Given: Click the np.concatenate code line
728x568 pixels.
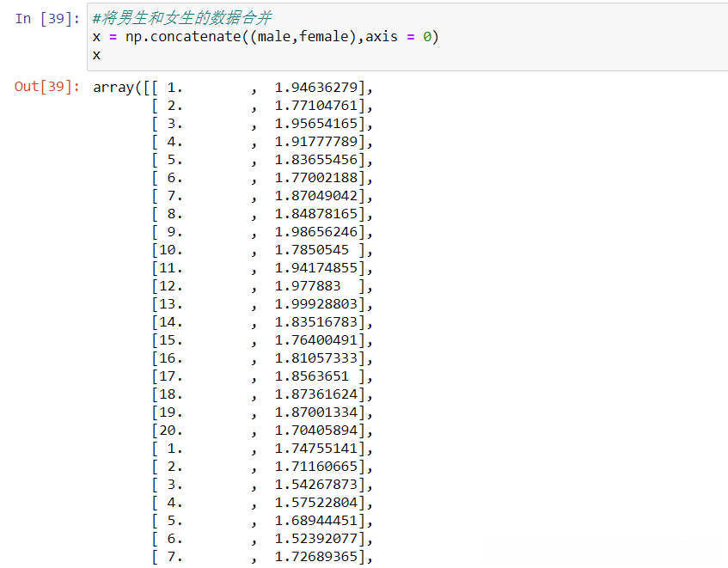Looking at the screenshot, I should click(x=266, y=37).
